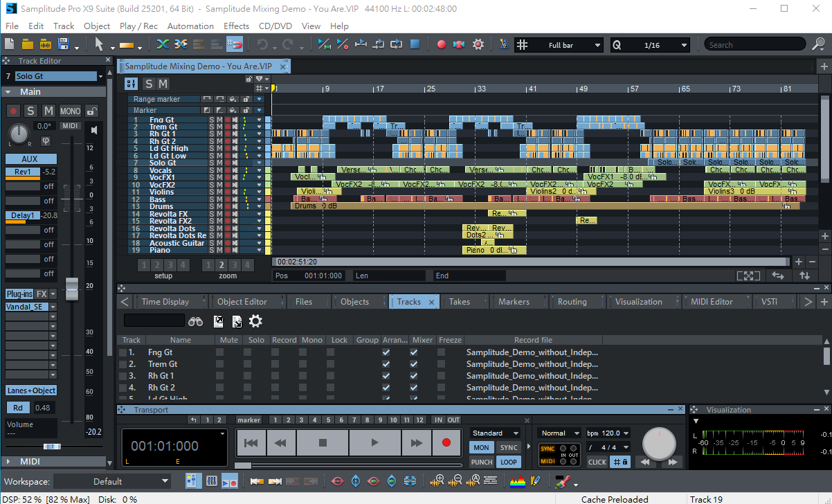Open the spectrum rainbow visualization icon
The width and height of the screenshot is (832, 504).
(517, 480)
